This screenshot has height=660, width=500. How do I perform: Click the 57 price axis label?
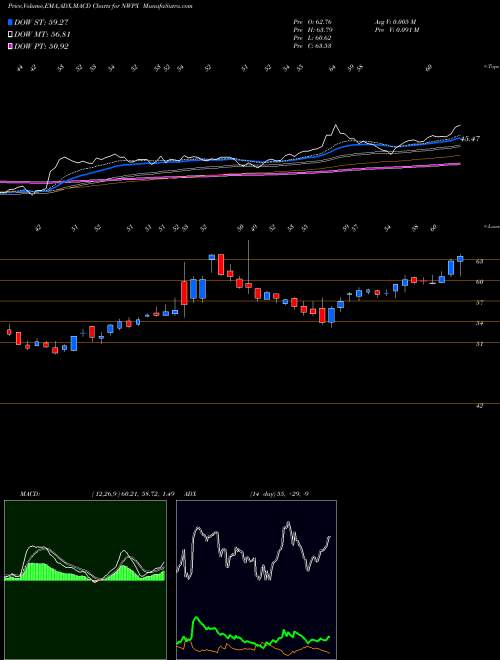coord(479,303)
